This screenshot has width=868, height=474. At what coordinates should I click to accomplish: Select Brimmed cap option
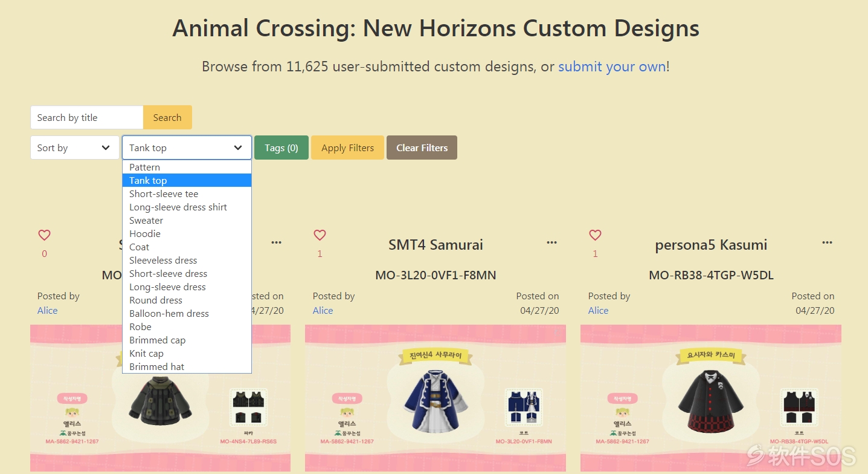[x=187, y=340]
